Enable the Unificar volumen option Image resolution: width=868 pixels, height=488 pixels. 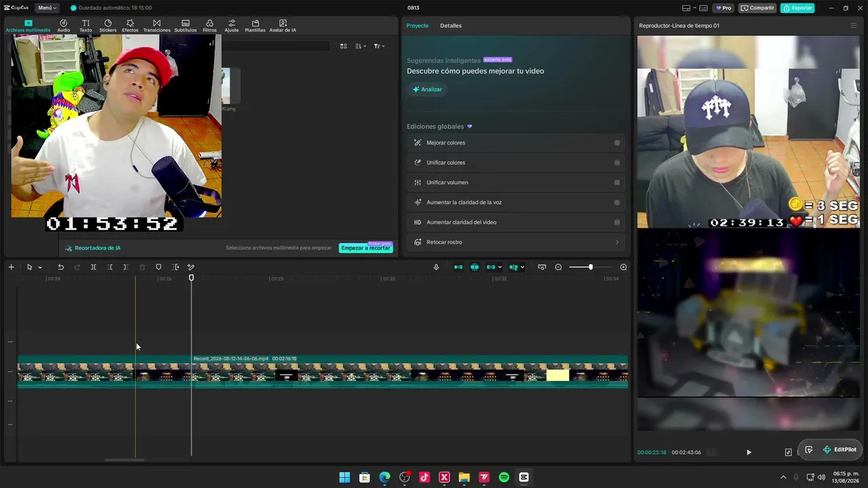[x=616, y=182]
